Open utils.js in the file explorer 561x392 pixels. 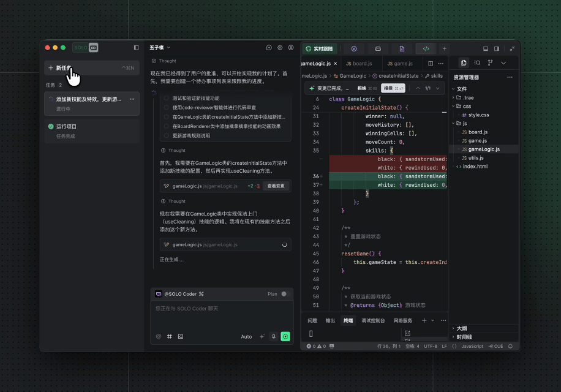476,157
